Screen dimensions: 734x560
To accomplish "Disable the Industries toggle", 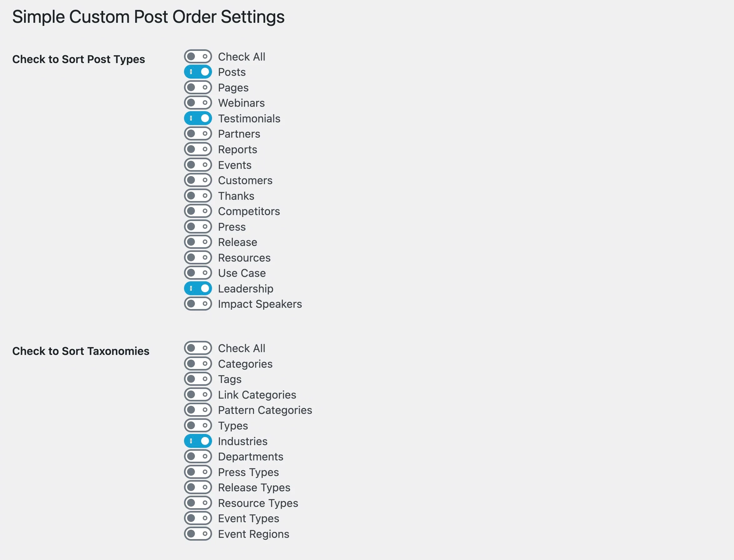I will pos(198,441).
